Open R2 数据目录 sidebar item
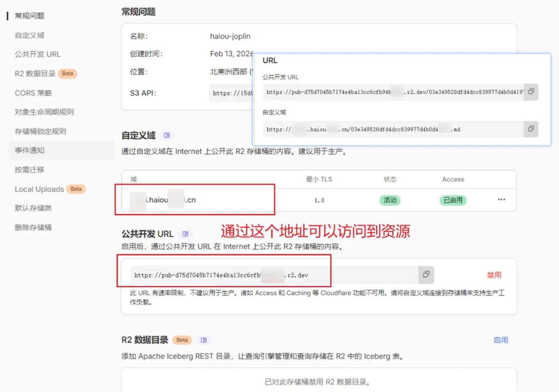Screen dimensions: 559x392 [35, 74]
